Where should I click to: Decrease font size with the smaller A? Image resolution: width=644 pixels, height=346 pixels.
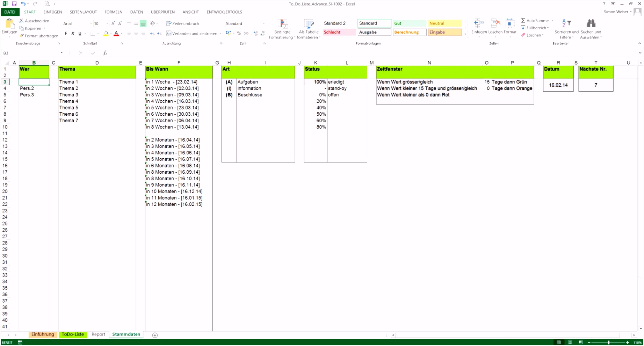click(120, 23)
